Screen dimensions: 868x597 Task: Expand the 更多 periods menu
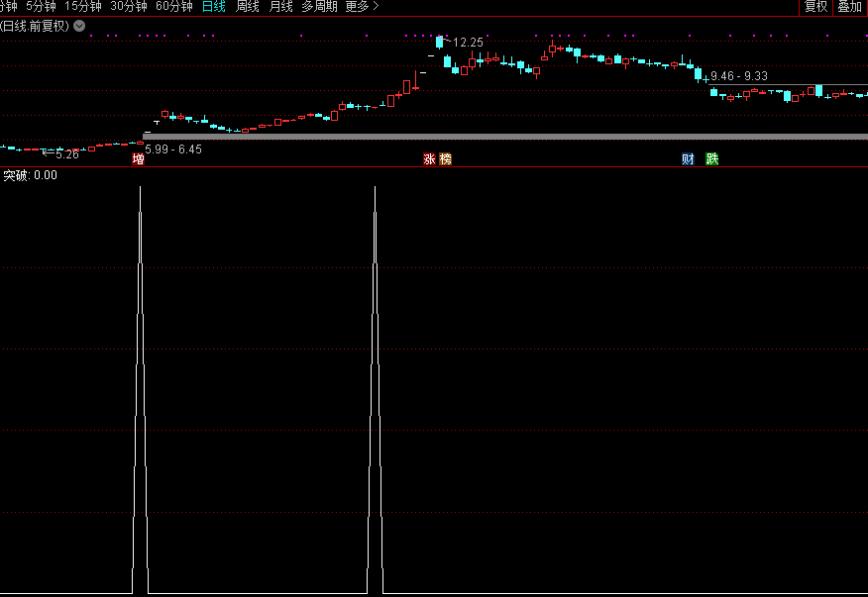pyautogui.click(x=362, y=7)
